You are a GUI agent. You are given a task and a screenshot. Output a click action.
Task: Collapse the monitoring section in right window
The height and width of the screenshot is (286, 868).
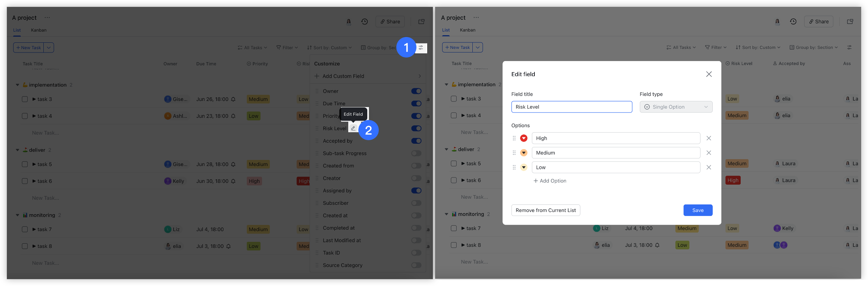coord(446,214)
